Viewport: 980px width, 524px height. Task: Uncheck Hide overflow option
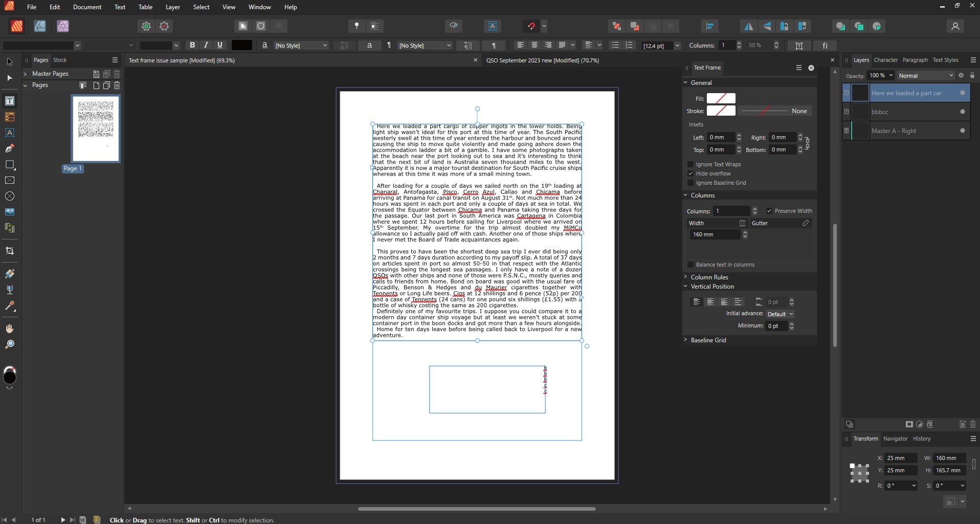(691, 173)
